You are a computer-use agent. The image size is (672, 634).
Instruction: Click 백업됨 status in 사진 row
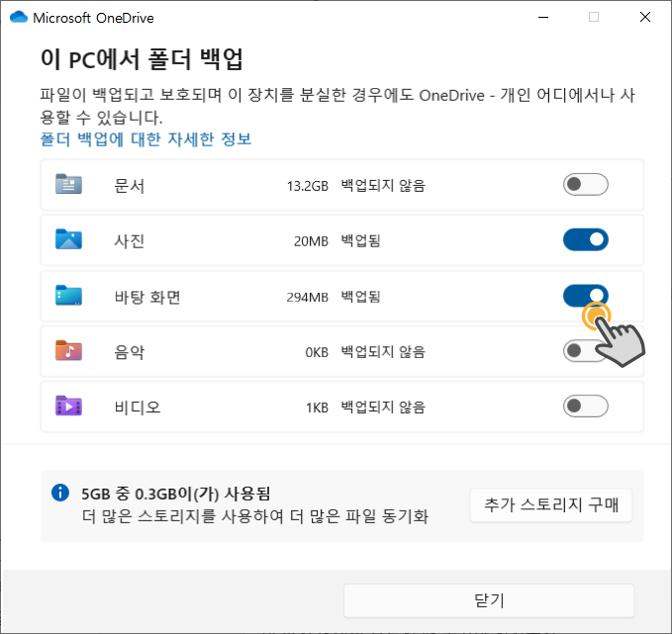361,240
